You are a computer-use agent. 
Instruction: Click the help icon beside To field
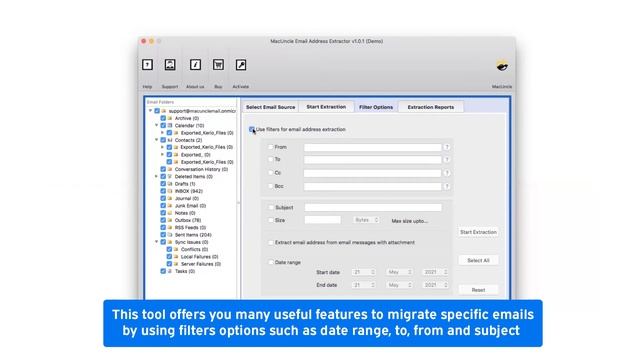point(447,160)
